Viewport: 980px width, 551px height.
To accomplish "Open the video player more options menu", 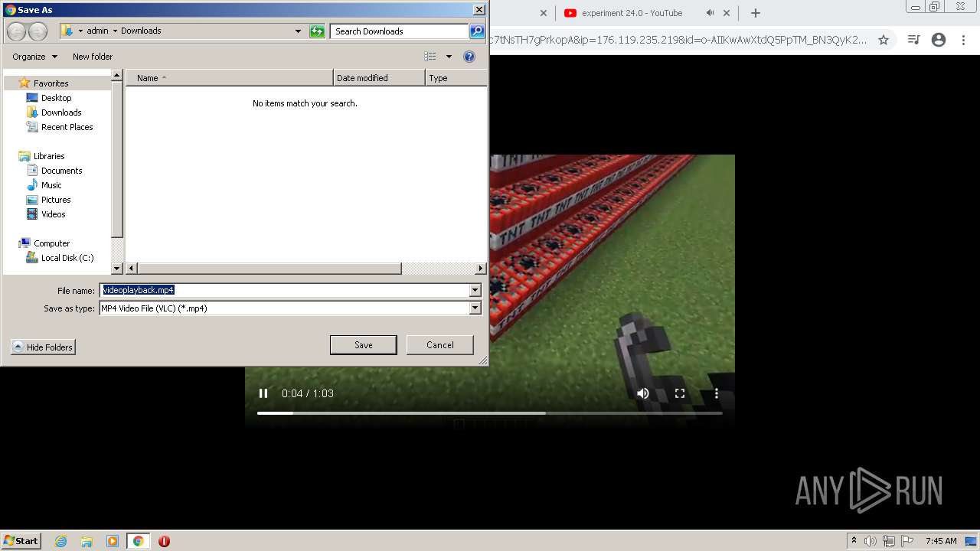I will (x=717, y=393).
